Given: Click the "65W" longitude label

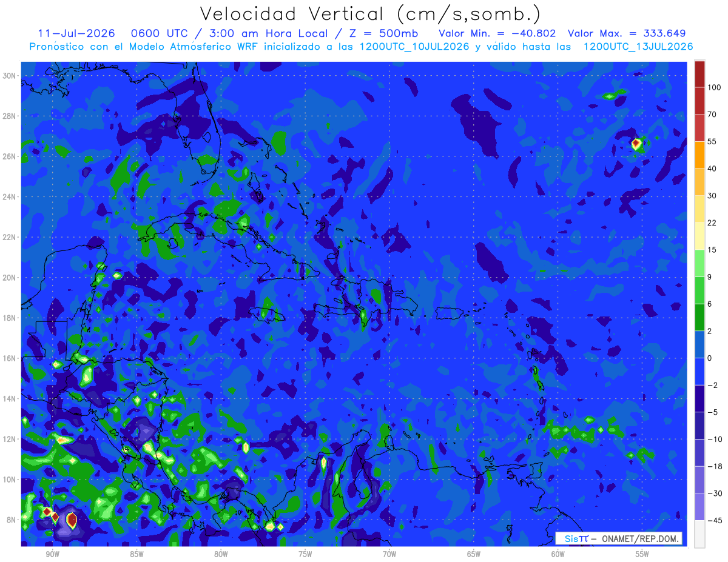Looking at the screenshot, I should pyautogui.click(x=474, y=555).
